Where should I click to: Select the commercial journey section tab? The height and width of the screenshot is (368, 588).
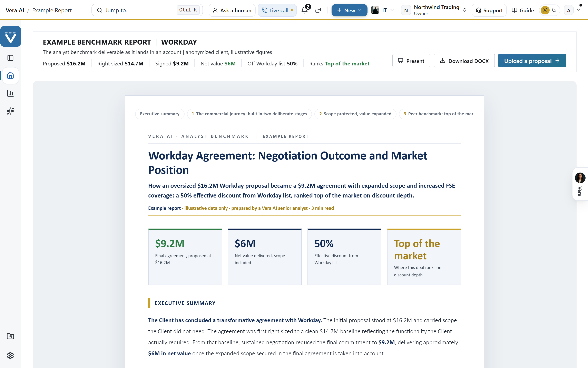coord(249,114)
